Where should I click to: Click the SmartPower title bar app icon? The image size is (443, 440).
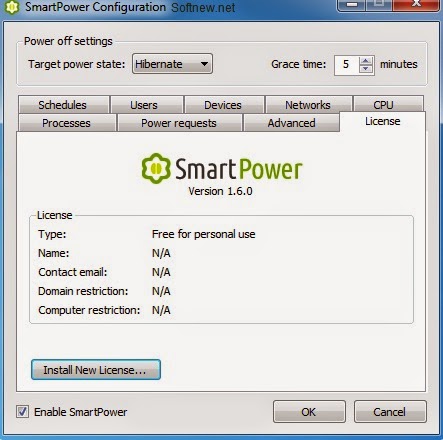click(12, 7)
